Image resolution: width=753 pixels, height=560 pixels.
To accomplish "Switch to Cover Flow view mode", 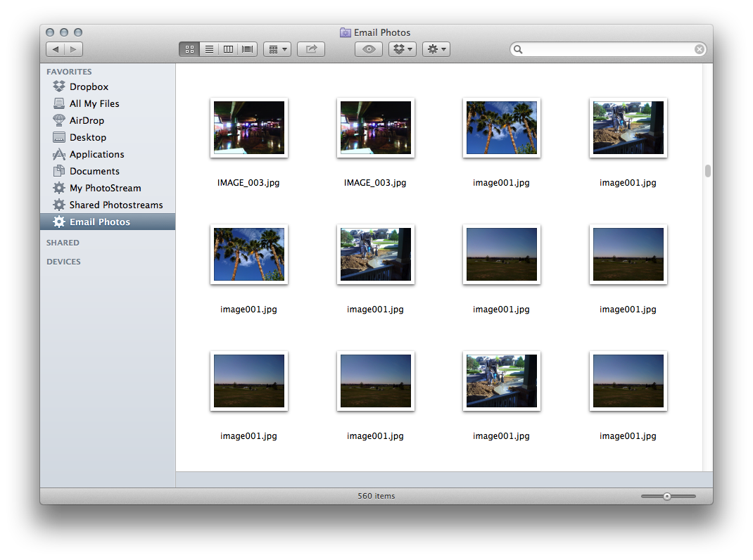I will click(247, 49).
